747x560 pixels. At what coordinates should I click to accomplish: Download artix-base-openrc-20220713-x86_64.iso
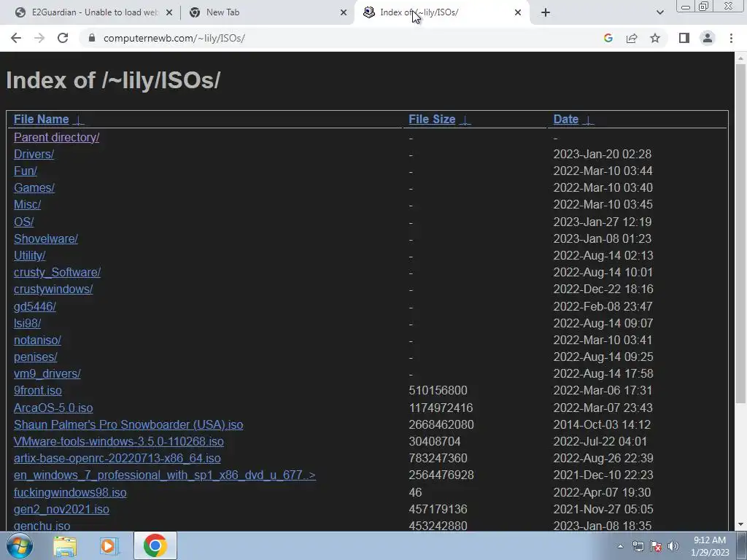pos(117,458)
